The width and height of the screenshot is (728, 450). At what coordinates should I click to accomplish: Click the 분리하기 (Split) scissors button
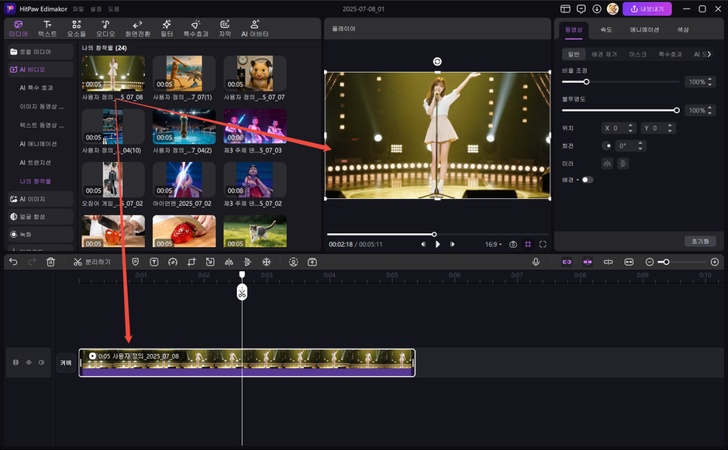pyautogui.click(x=92, y=262)
